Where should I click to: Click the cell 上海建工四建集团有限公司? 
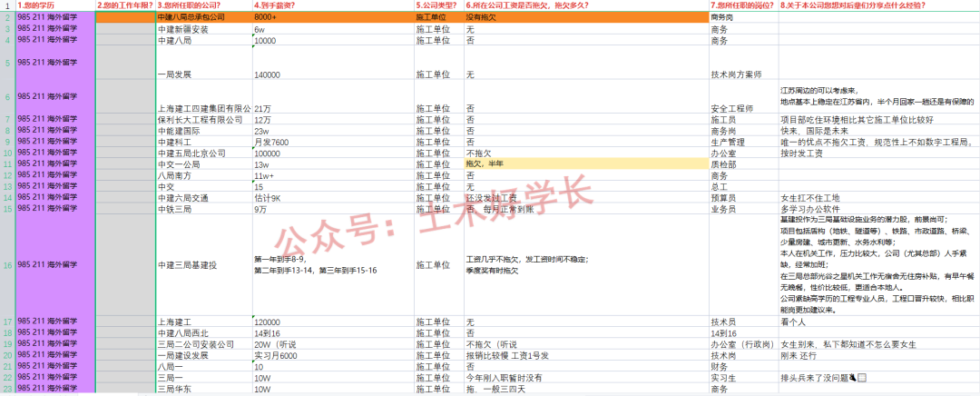pyautogui.click(x=204, y=97)
